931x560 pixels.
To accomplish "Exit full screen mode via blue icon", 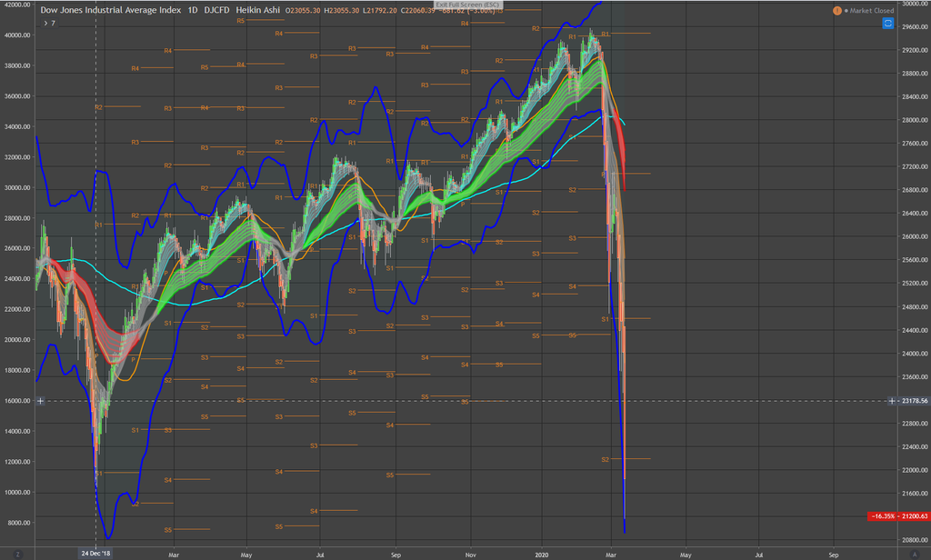I will coord(887,23).
